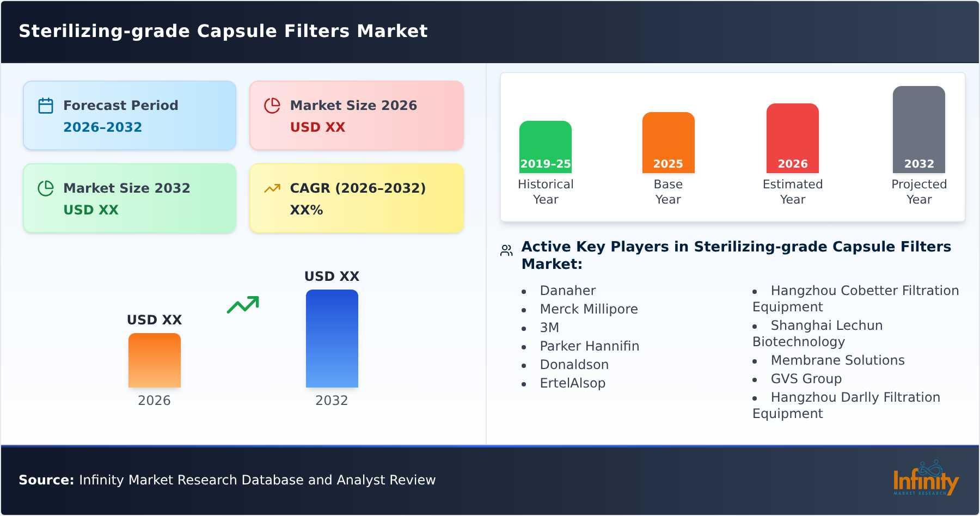This screenshot has width=980, height=516.
Task: Click the 'Historical Year' label
Action: (x=546, y=192)
